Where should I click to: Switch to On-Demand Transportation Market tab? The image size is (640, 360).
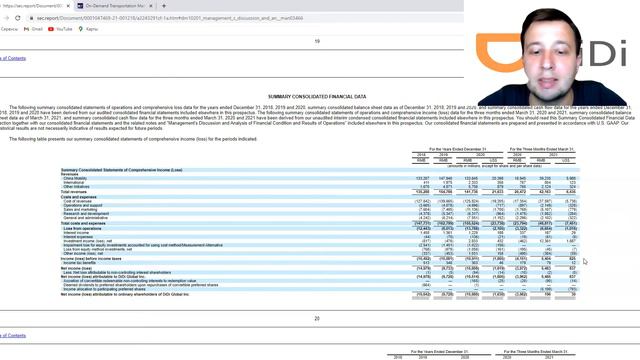[x=115, y=6]
